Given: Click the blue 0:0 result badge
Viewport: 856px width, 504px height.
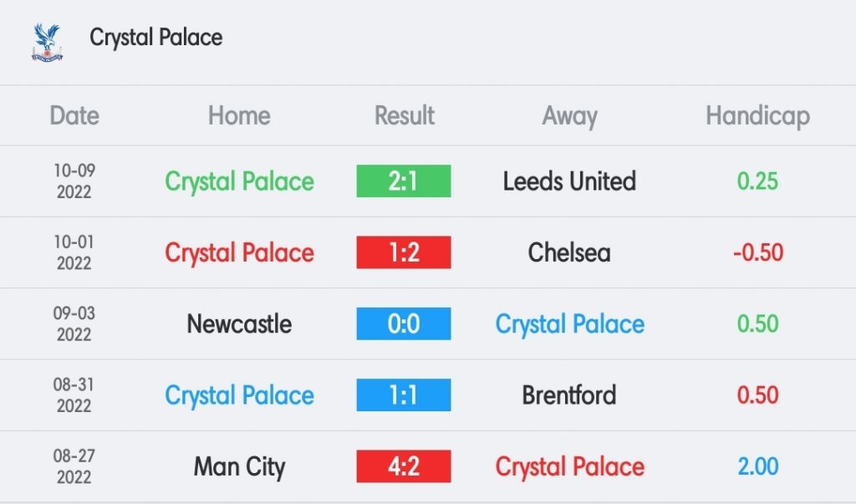Looking at the screenshot, I should tap(404, 323).
